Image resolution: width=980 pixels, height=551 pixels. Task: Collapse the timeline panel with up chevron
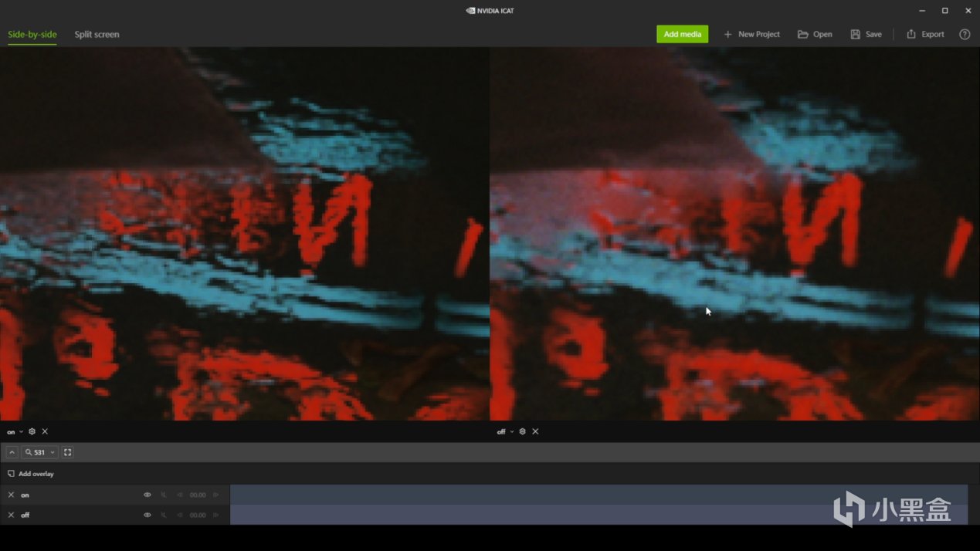[12, 452]
